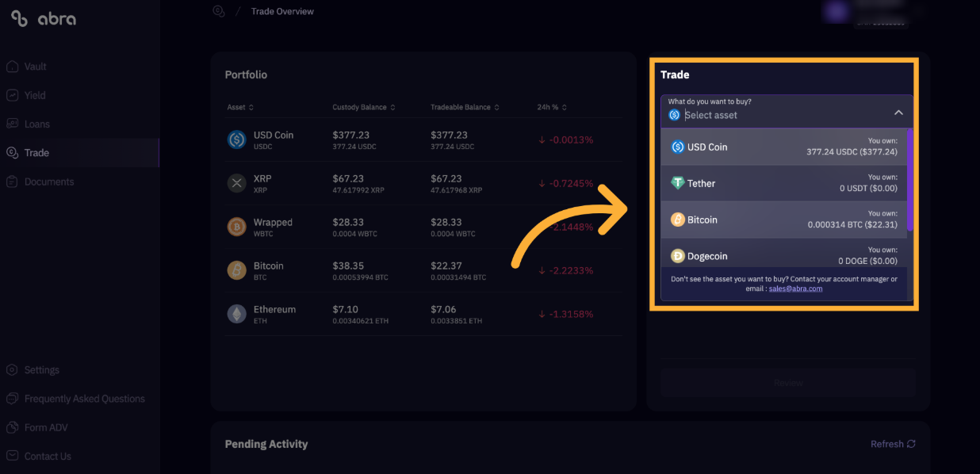Click Bitcoin 24h change -2.2233%
The width and height of the screenshot is (980, 474).
point(565,270)
